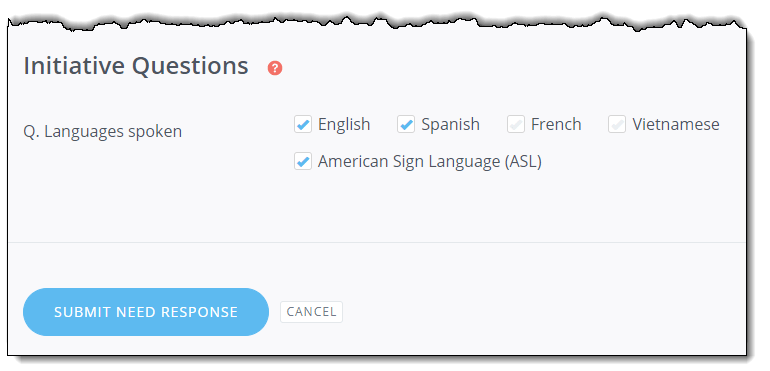Uncheck the English checkbox box
This screenshot has height=371, width=770.
303,124
